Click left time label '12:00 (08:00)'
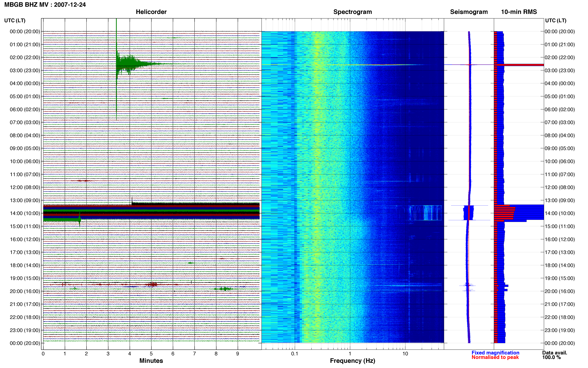Image resolution: width=588 pixels, height=368 pixels. click(x=25, y=187)
